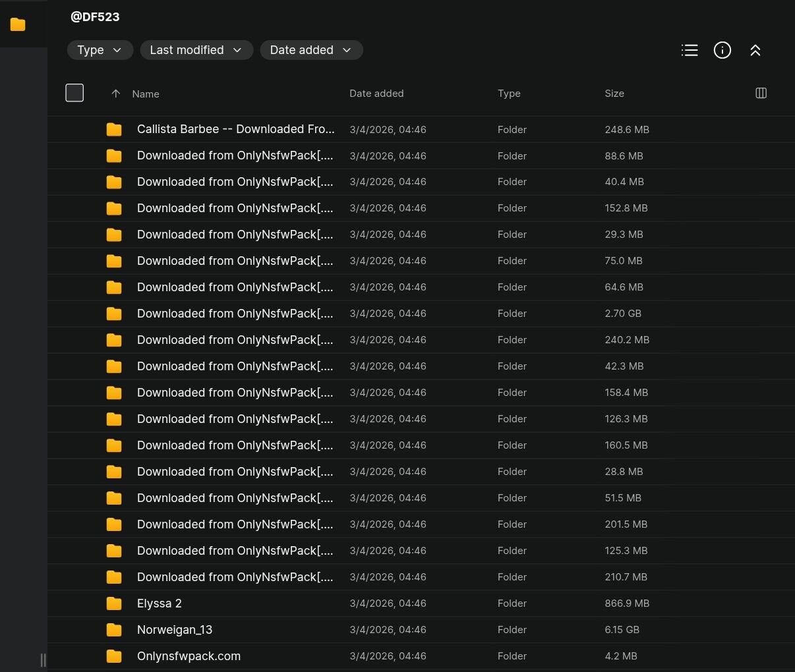Sort by the Name column header

146,94
